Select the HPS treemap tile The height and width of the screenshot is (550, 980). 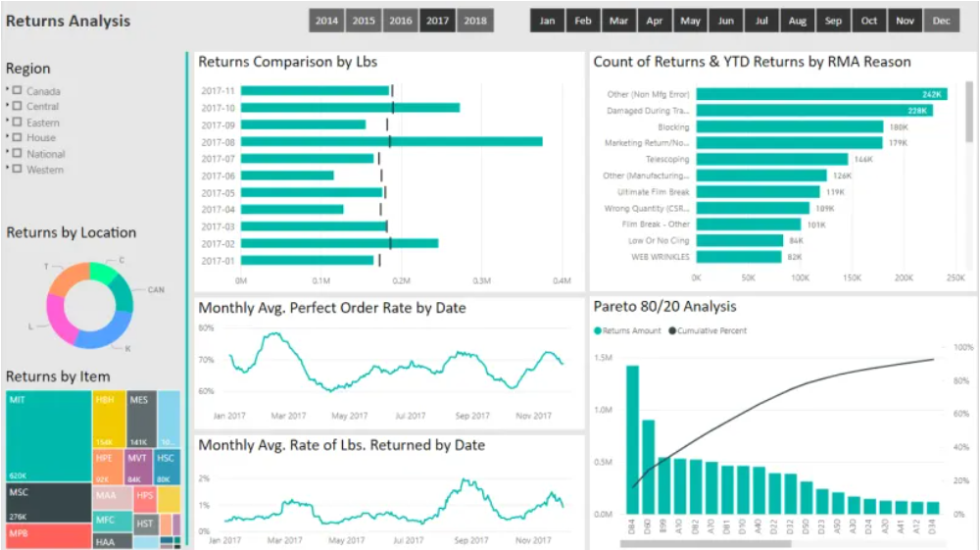pyautogui.click(x=145, y=499)
